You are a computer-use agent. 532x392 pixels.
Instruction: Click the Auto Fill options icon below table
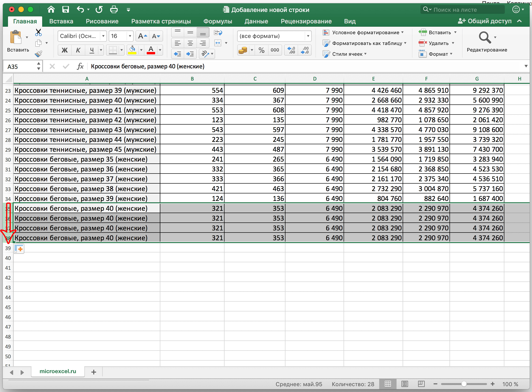(19, 249)
